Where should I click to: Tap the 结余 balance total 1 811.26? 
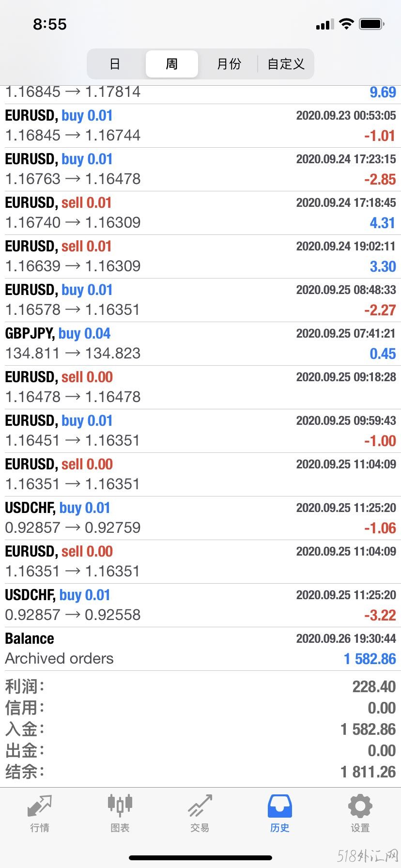[368, 772]
